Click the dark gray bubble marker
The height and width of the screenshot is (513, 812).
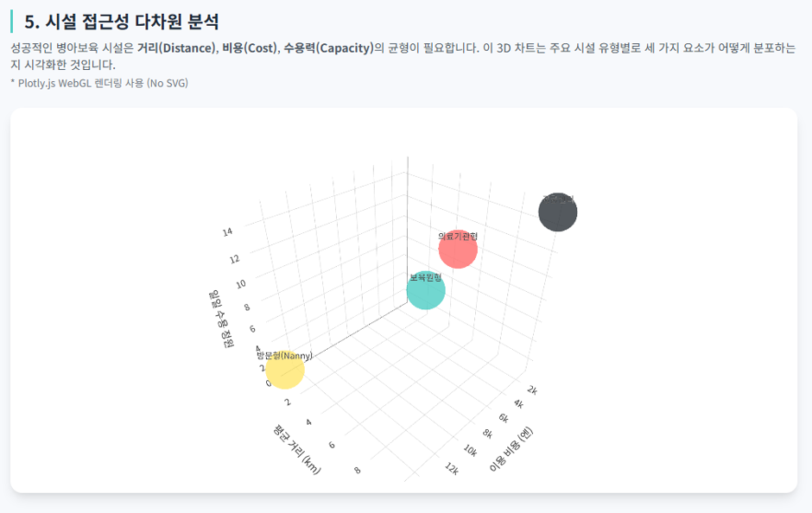558,212
